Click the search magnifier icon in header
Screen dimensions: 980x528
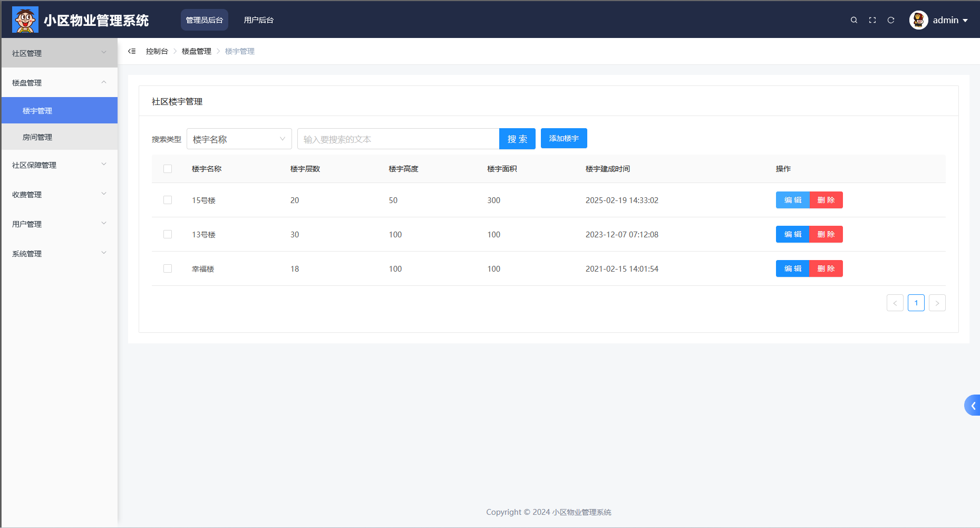pyautogui.click(x=854, y=20)
